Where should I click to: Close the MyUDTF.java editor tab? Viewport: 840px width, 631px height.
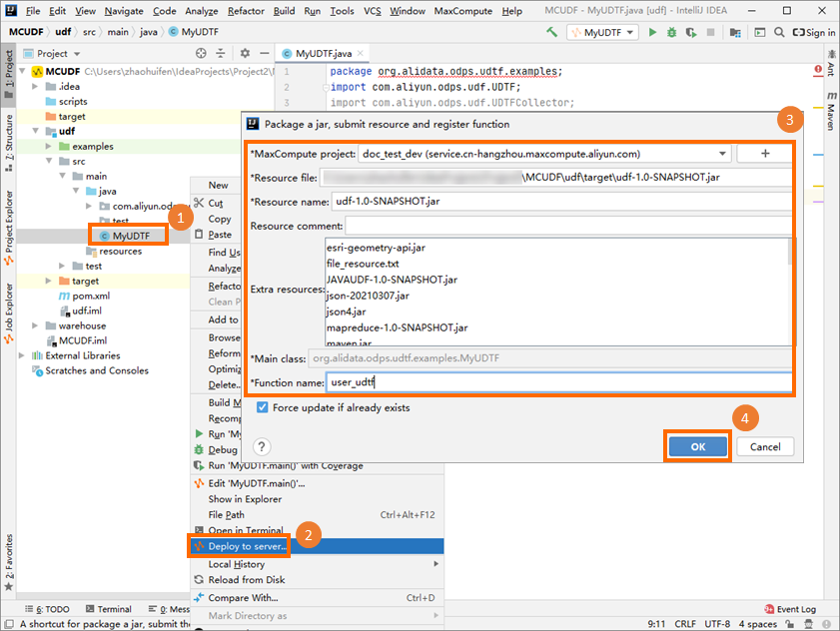tap(360, 53)
